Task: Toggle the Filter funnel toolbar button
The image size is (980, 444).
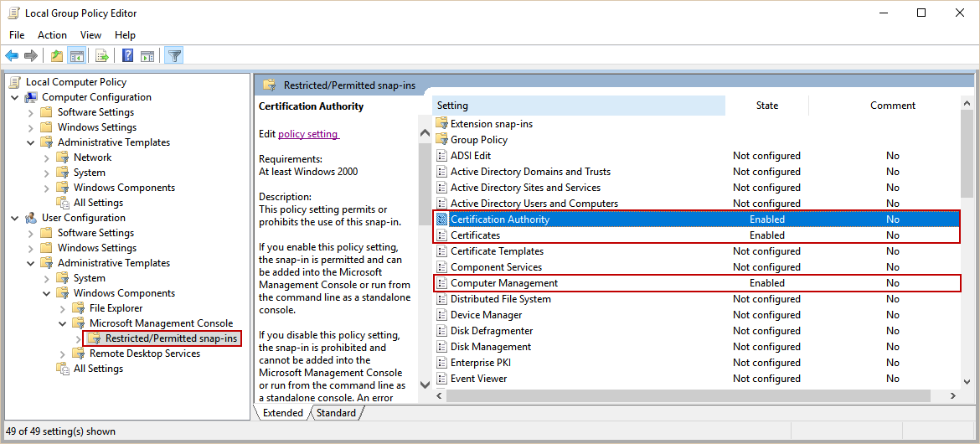Action: (173, 56)
